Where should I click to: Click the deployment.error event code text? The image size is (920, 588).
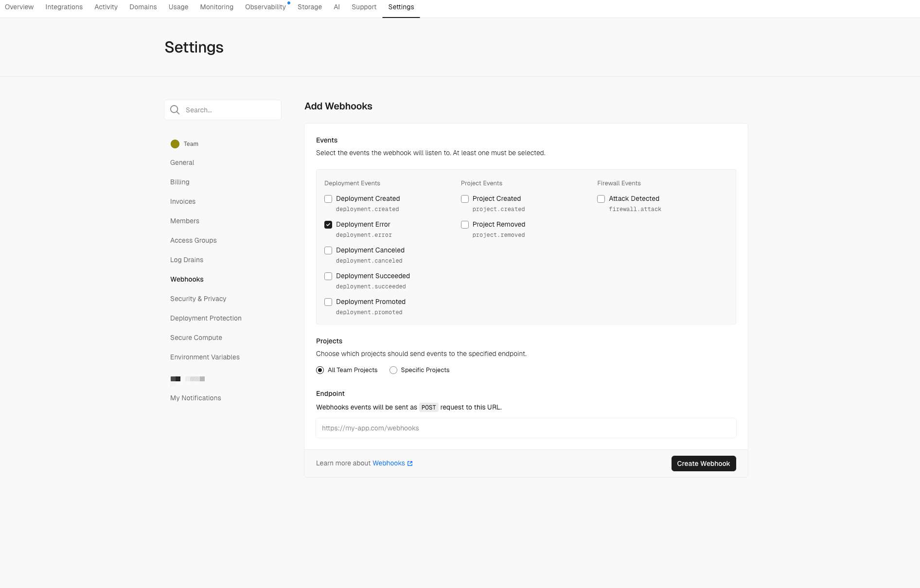click(364, 235)
